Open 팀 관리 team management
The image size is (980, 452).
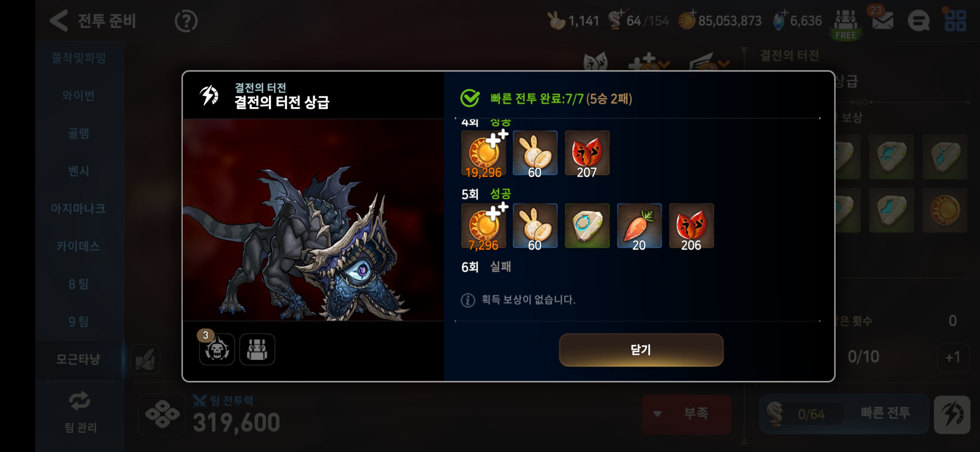[x=80, y=412]
